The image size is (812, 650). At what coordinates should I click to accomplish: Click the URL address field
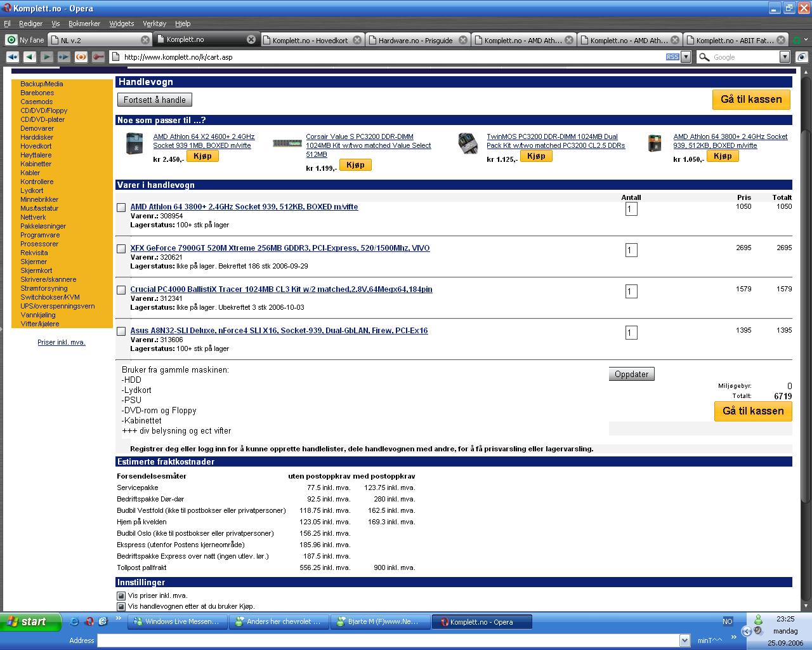393,56
